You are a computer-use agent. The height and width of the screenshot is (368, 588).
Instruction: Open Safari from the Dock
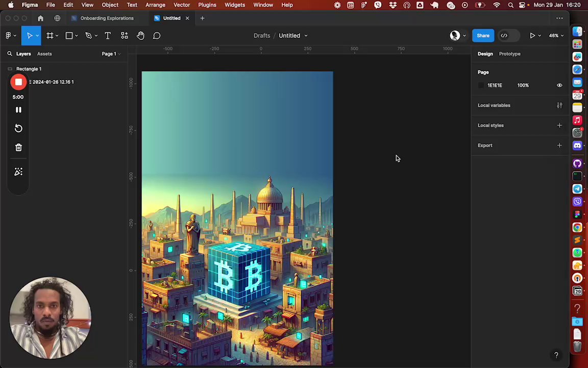click(577, 70)
